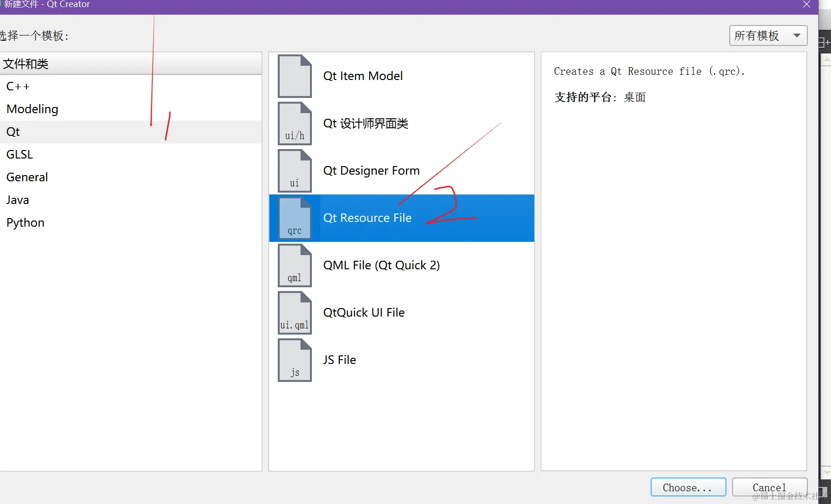Select the General category

click(131, 177)
